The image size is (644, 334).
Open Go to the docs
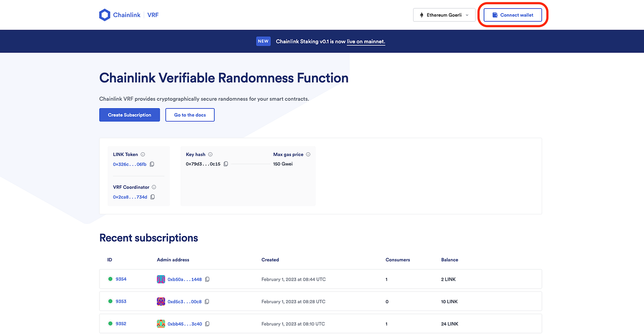click(x=190, y=115)
